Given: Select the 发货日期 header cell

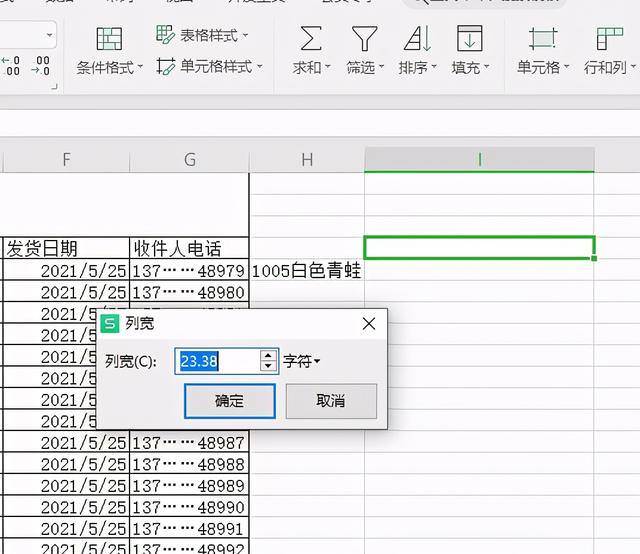Looking at the screenshot, I should [66, 248].
